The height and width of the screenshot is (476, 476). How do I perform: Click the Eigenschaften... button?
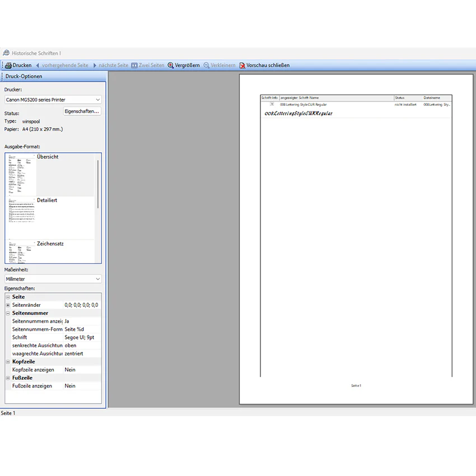(82, 111)
